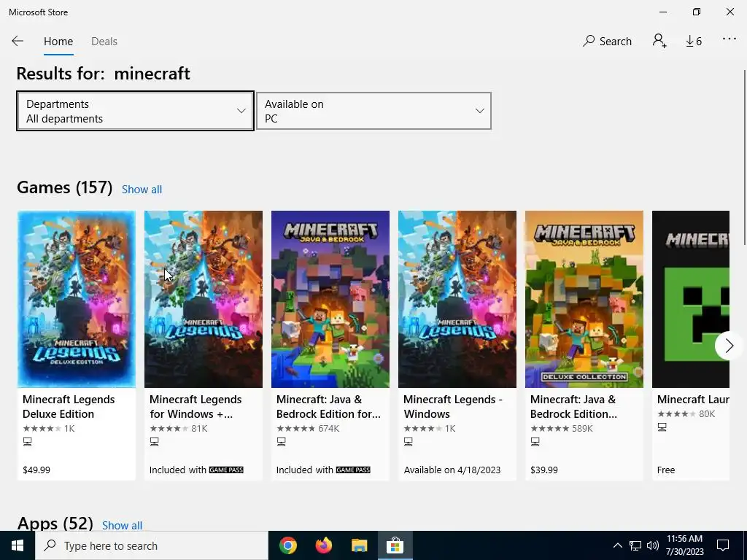The width and height of the screenshot is (747, 560).
Task: Click Game Pass badge on Minecraft Legends for Windows
Action: pos(226,470)
